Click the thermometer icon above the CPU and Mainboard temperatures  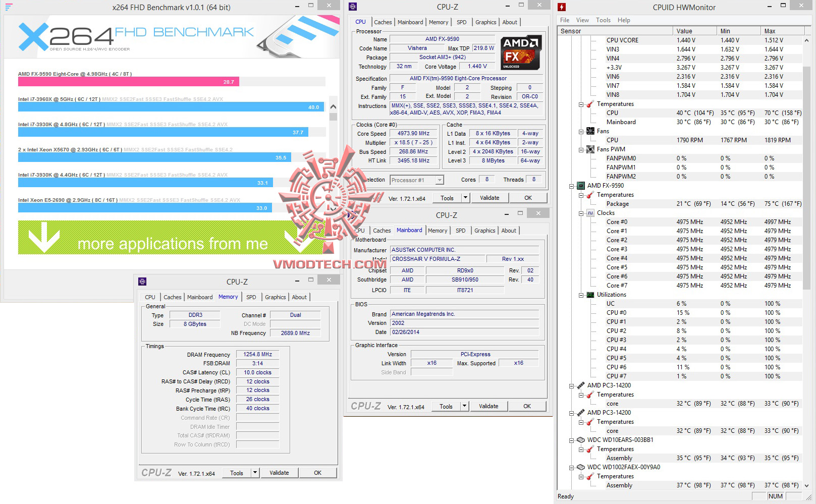coord(590,104)
